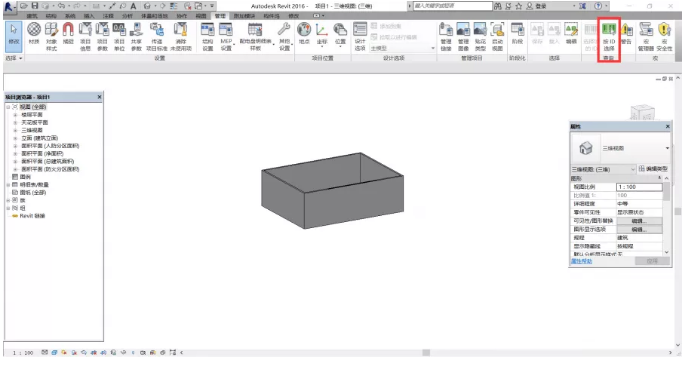
Task: Switch to Annotate (注释) ribbon tab
Action: (108, 16)
